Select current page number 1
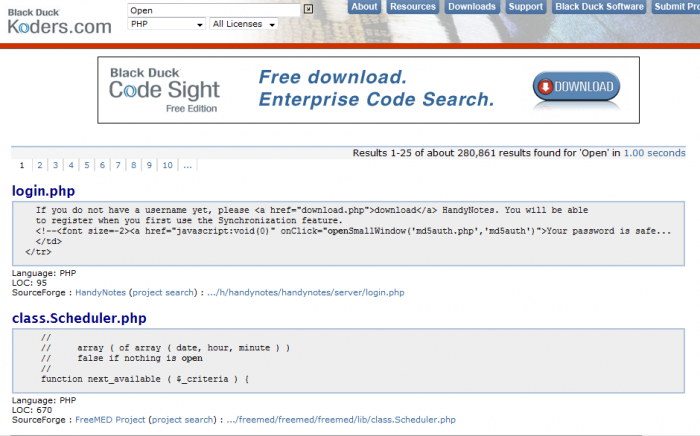 [x=22, y=166]
